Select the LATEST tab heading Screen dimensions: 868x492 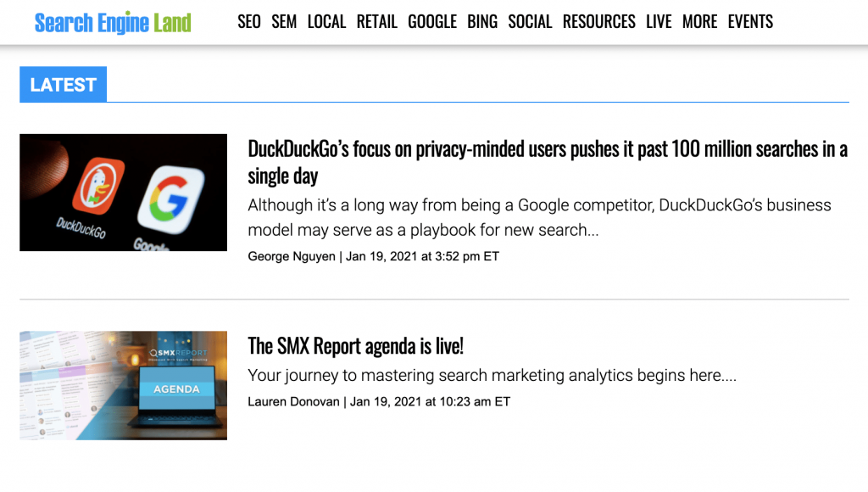coord(64,85)
